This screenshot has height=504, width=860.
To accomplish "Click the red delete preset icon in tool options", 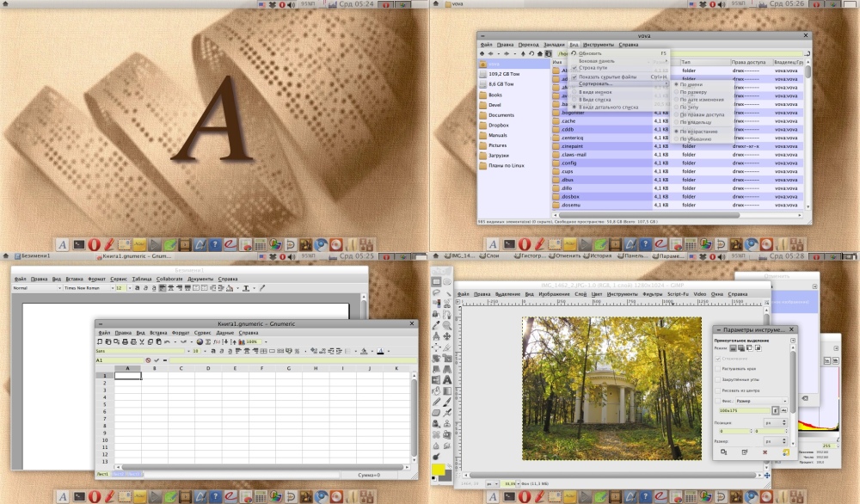I will tap(765, 452).
